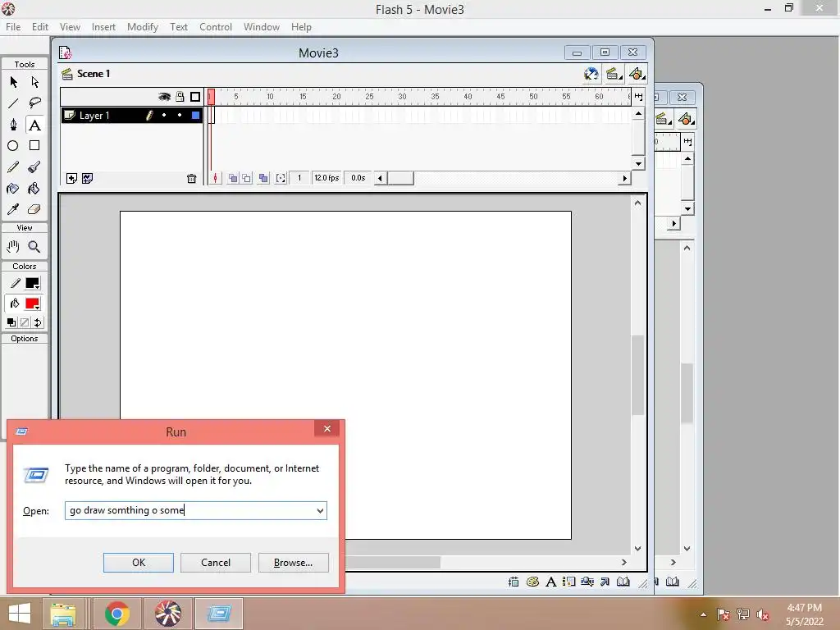Image resolution: width=840 pixels, height=630 pixels.
Task: Click the frame rate 12.0 fps box
Action: pos(326,178)
